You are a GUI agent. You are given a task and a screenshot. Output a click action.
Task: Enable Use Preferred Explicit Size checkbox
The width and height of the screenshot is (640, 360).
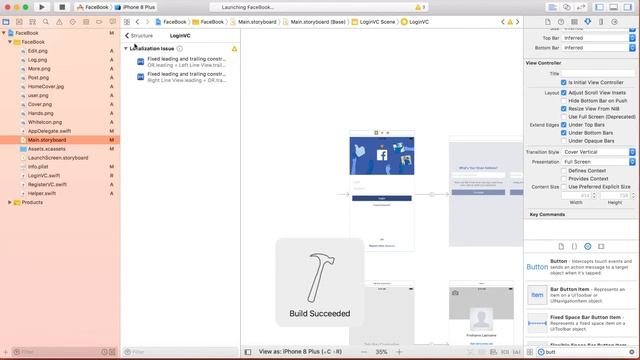(x=564, y=187)
